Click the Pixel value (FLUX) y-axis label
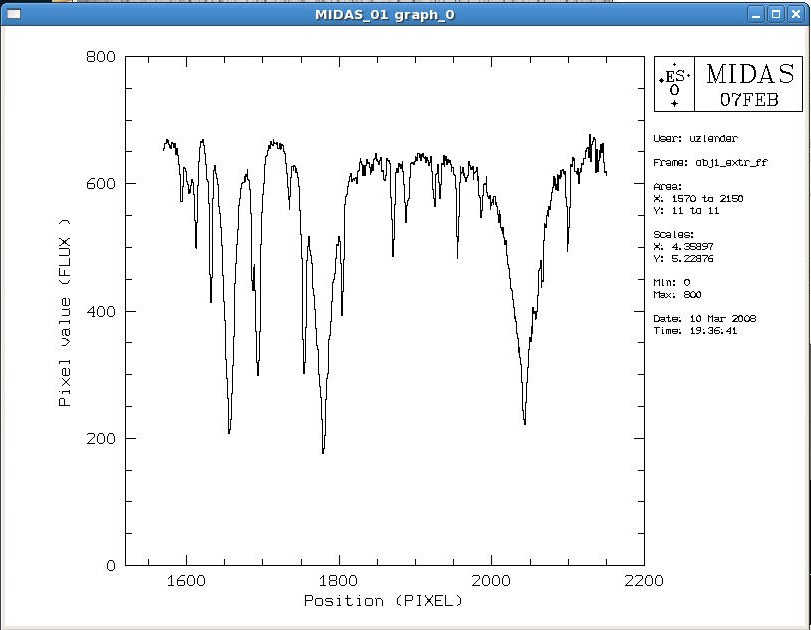Screen dimensions: 811x630 point(65,312)
